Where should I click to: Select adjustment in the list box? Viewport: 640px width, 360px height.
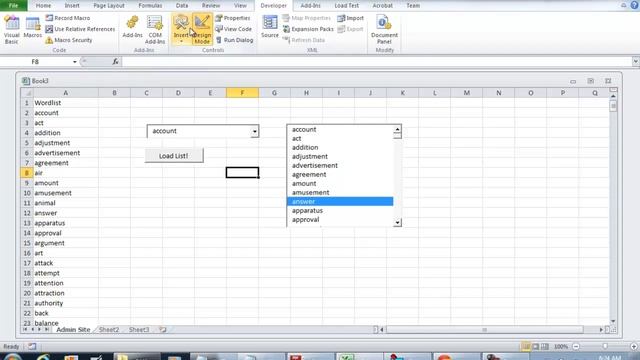(x=340, y=156)
